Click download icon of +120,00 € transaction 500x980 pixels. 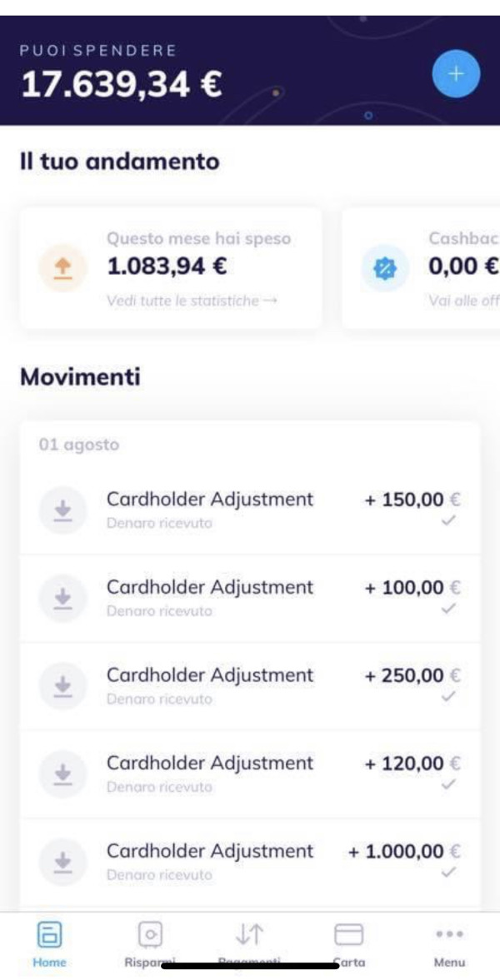click(62, 774)
